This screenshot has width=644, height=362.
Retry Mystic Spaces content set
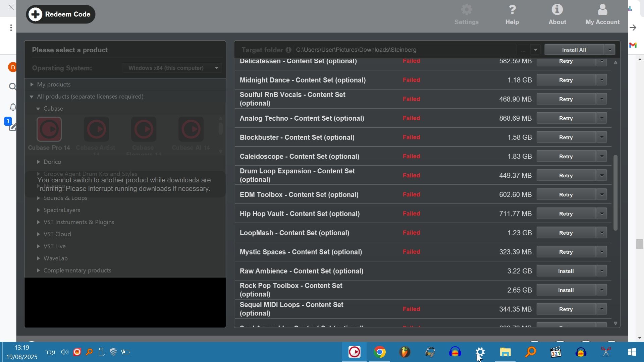pos(566,252)
